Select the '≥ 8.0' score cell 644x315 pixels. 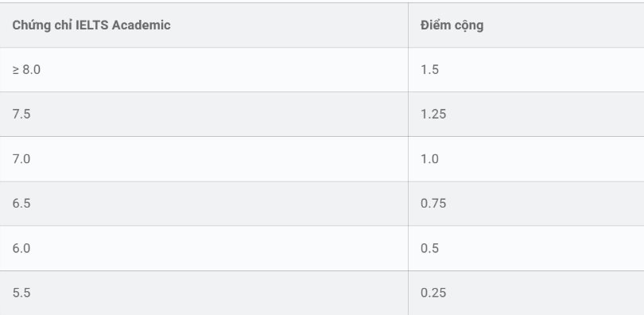pos(204,70)
